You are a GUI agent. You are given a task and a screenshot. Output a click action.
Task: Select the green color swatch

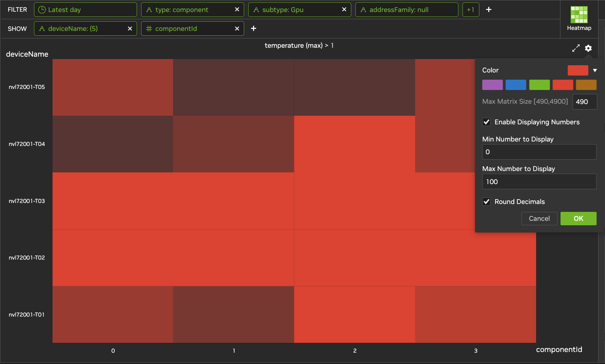(x=539, y=85)
